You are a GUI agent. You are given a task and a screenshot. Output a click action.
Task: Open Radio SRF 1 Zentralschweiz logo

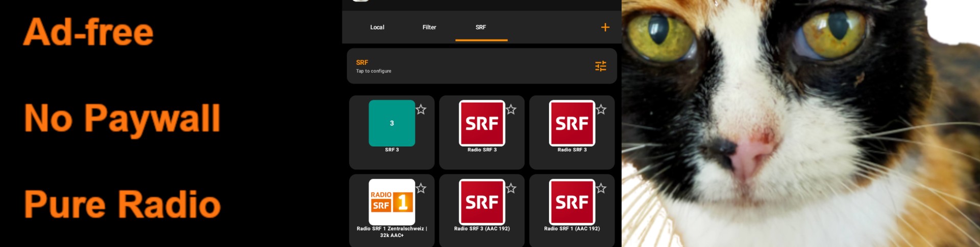point(392,202)
